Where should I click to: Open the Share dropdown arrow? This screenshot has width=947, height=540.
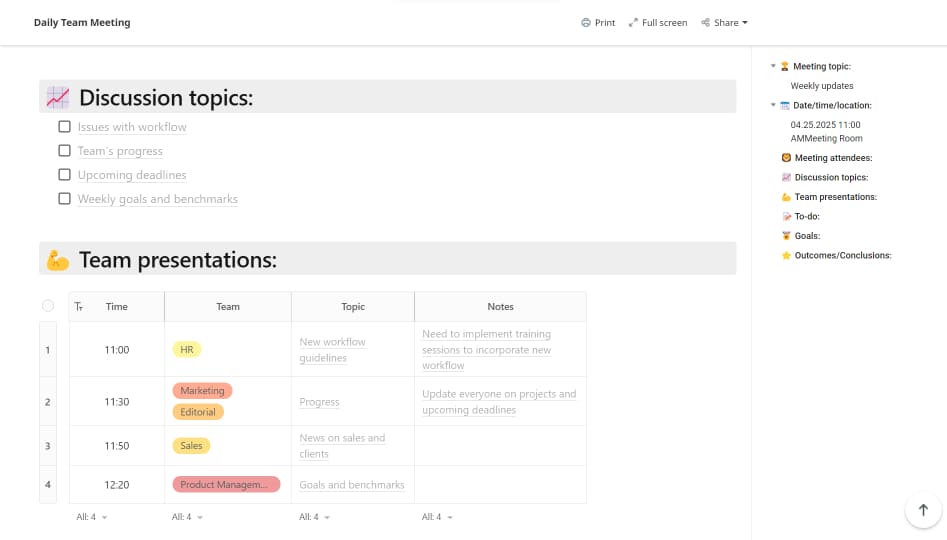[745, 23]
